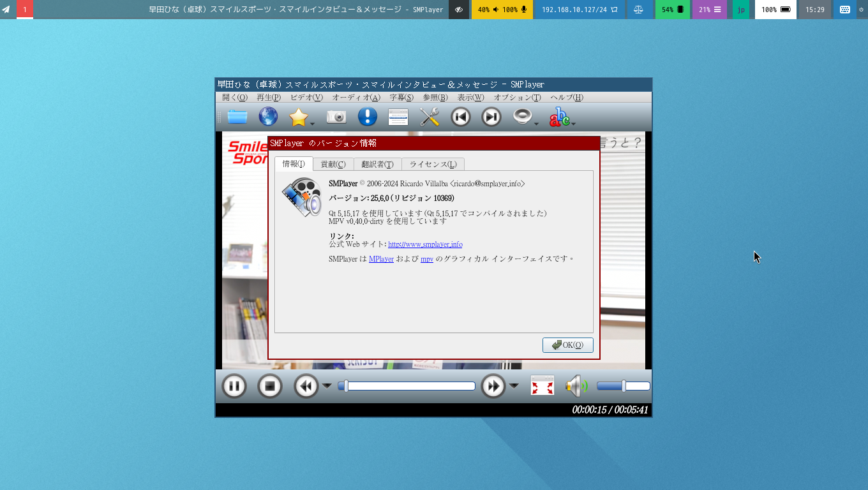This screenshot has height=490, width=868.
Task: Click the MPV v0.40.0-dirty line
Action: 387,221
